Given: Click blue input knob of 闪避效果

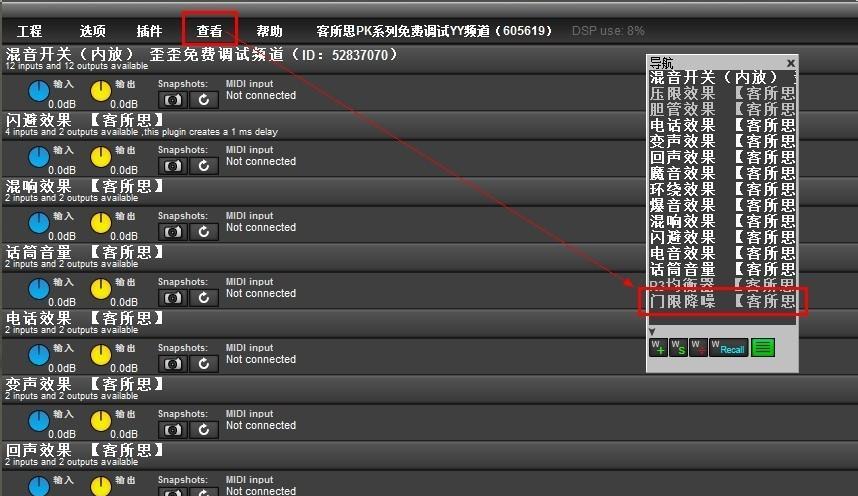Looking at the screenshot, I should coord(38,157).
